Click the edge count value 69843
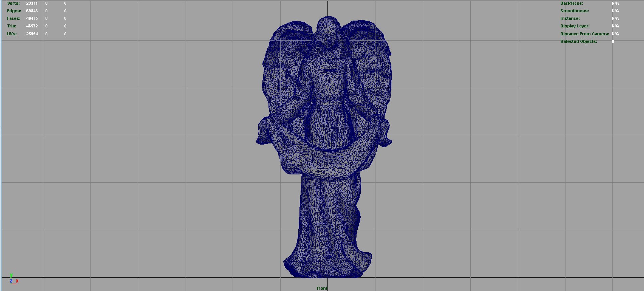 32,11
